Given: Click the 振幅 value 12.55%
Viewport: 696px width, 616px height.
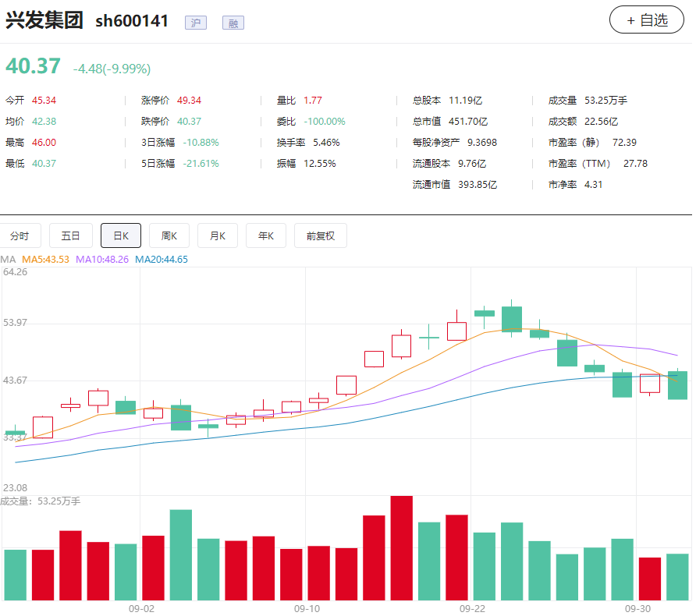Looking at the screenshot, I should 320,163.
